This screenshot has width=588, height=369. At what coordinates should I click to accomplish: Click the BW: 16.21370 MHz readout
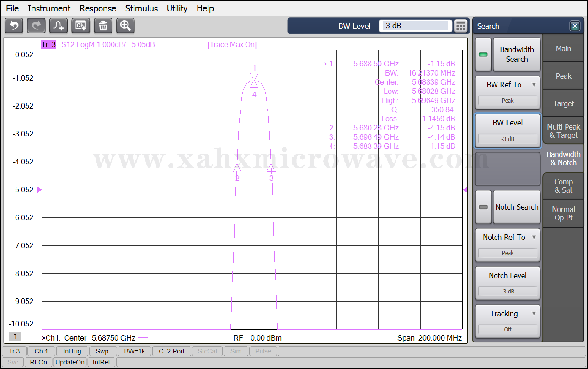click(x=420, y=73)
